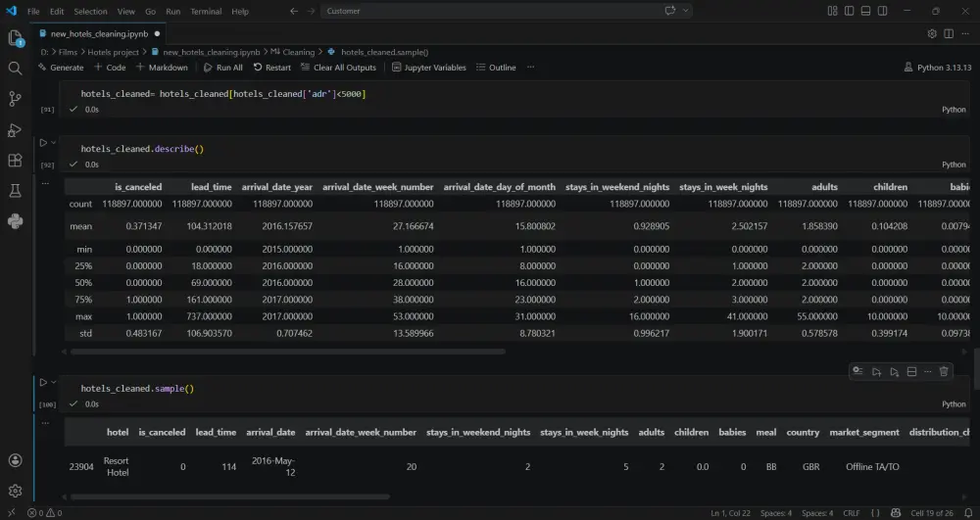Open the Python extension view in activity bar

[15, 221]
